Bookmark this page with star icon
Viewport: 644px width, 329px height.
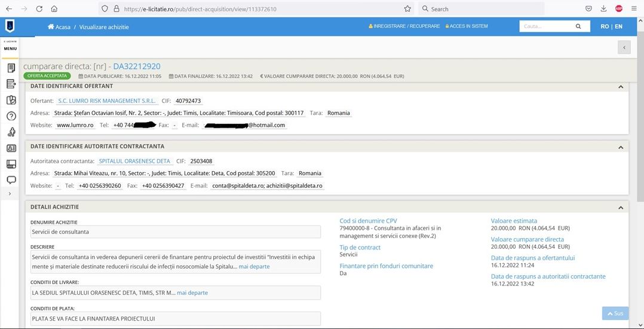coord(407,8)
